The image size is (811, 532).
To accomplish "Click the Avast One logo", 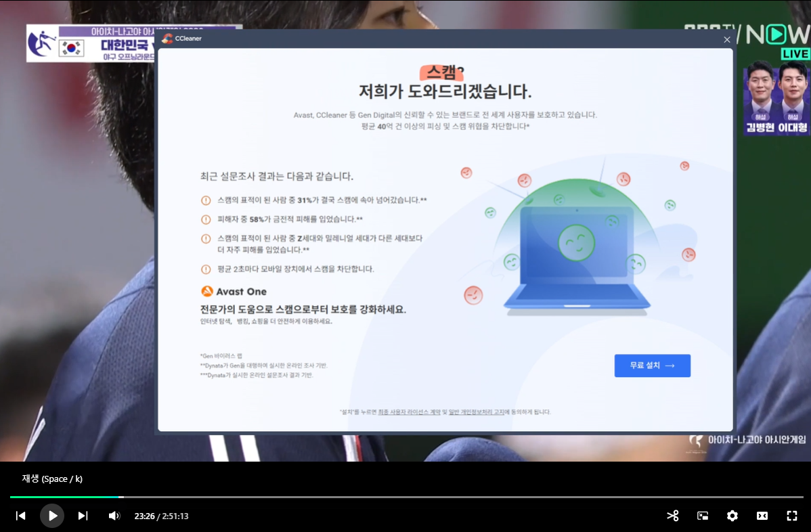I will (234, 292).
